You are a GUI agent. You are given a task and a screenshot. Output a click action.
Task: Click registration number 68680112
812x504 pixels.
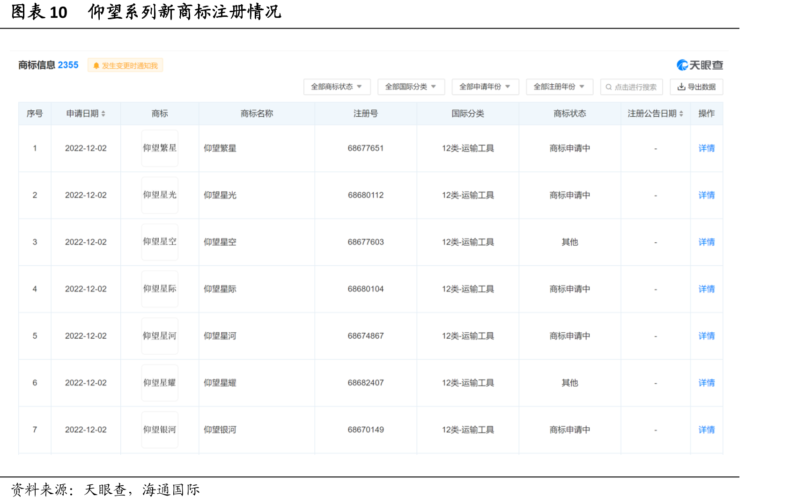366,195
